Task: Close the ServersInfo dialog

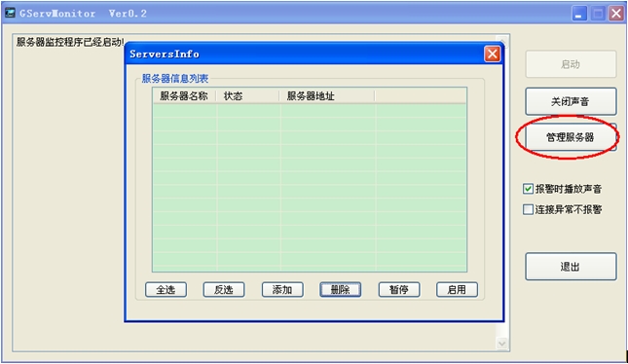Action: 493,54
